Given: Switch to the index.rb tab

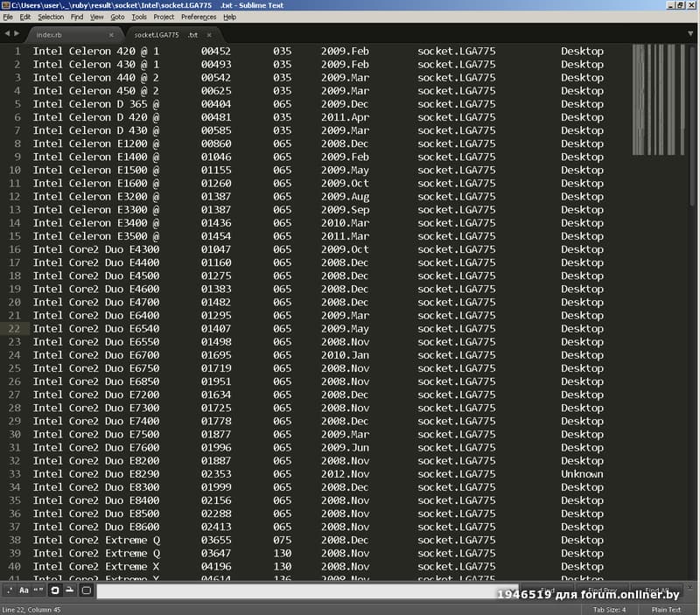Looking at the screenshot, I should pyautogui.click(x=73, y=34).
